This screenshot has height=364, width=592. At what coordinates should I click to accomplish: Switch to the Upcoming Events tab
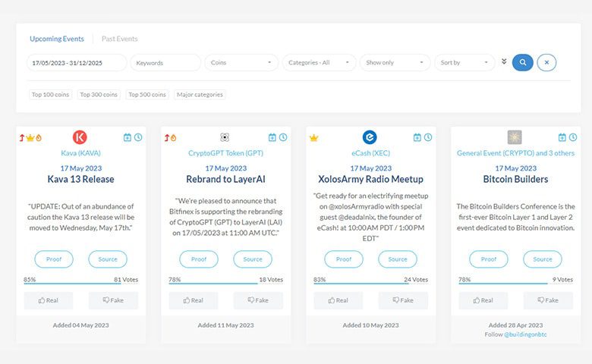[x=57, y=39]
